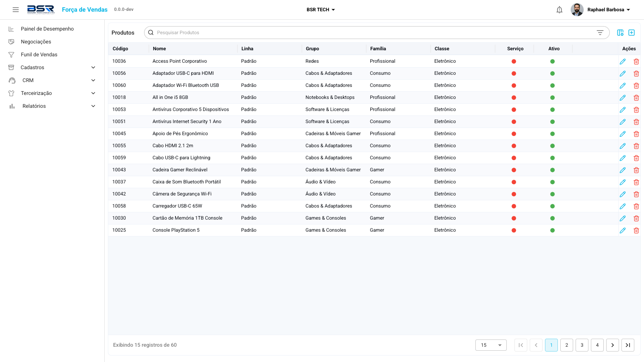Click Serviço red dot for Cabo USB-C para Lightning
The height and width of the screenshot is (362, 644).
[514, 158]
